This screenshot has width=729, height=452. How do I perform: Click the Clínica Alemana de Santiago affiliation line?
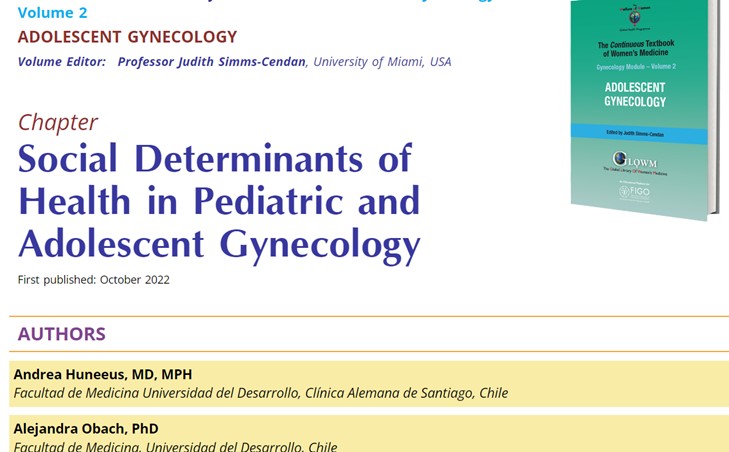coord(260,393)
